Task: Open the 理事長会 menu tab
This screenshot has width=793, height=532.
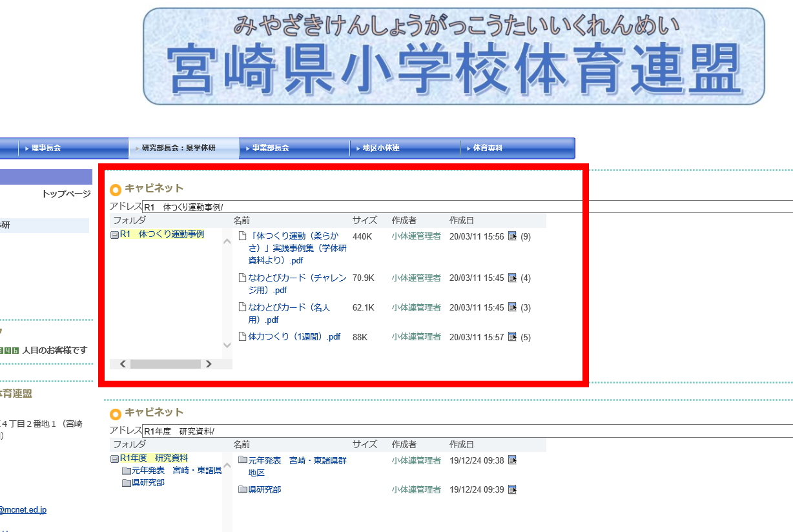Action: (x=46, y=148)
